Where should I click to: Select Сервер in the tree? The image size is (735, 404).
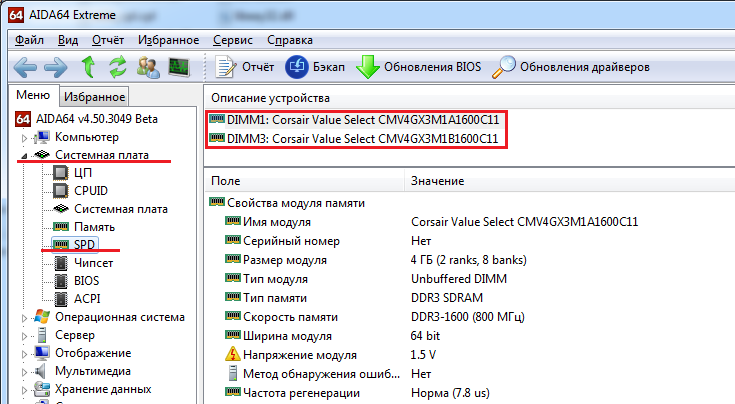coord(75,335)
